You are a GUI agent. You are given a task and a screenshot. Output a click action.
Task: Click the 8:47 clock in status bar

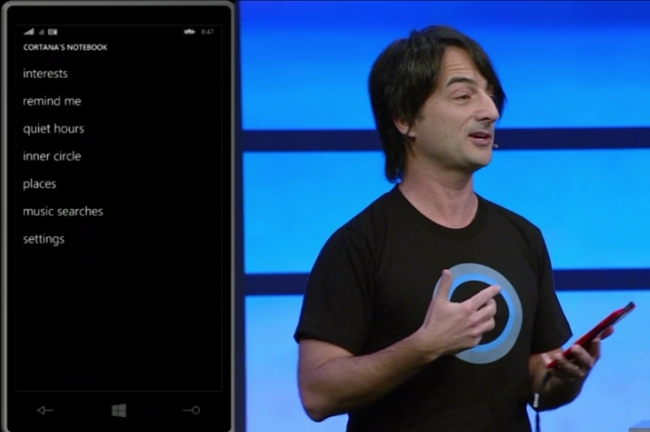click(207, 32)
